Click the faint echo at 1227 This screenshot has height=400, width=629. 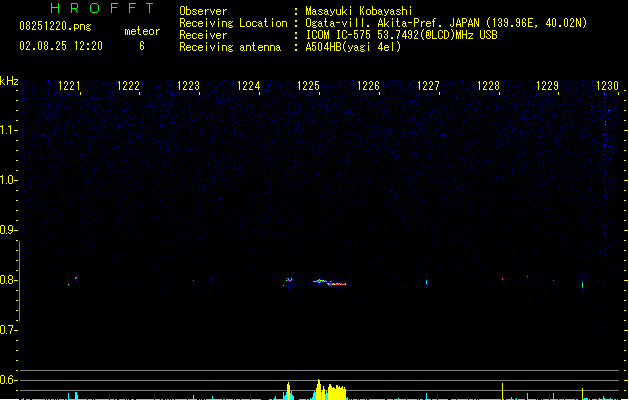point(426,282)
